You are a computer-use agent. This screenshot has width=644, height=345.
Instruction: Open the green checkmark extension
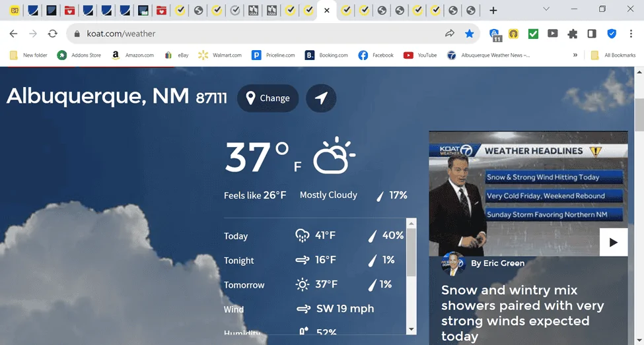pyautogui.click(x=533, y=34)
